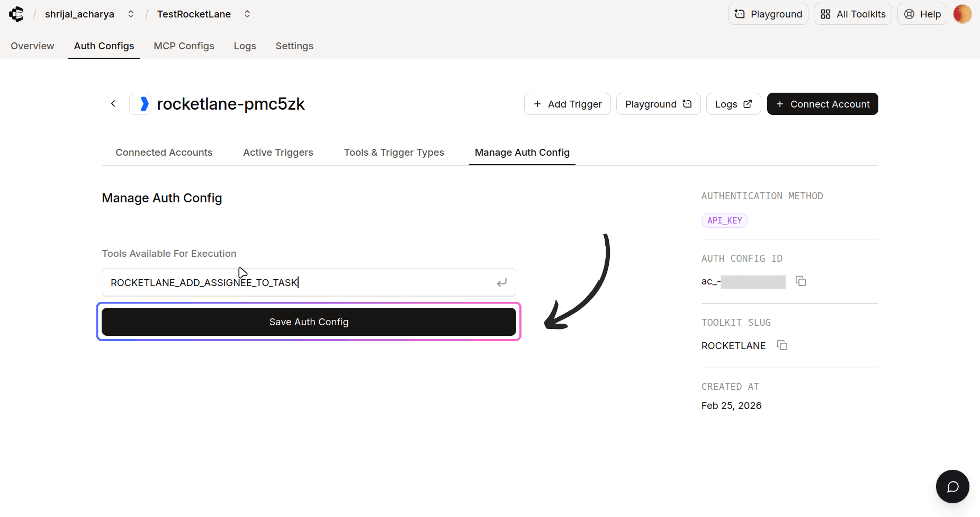Switch to Connected Accounts tab
This screenshot has width=980, height=517.
(x=164, y=153)
